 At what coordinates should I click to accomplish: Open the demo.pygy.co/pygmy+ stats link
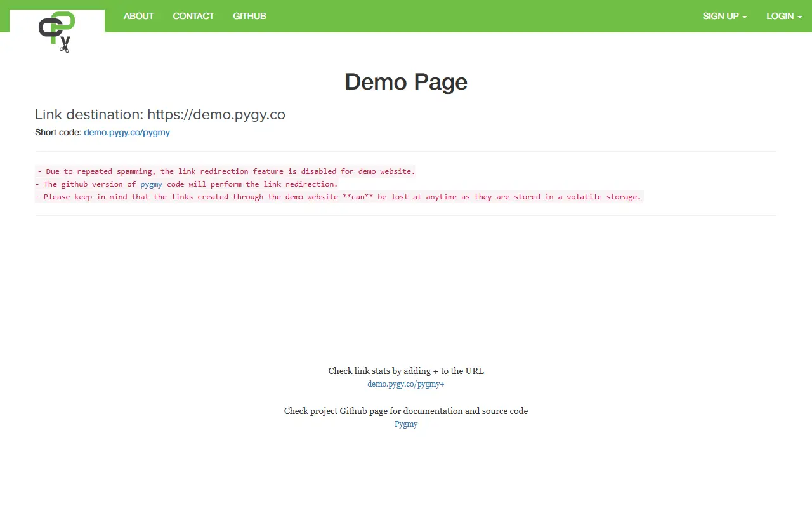pyautogui.click(x=406, y=384)
